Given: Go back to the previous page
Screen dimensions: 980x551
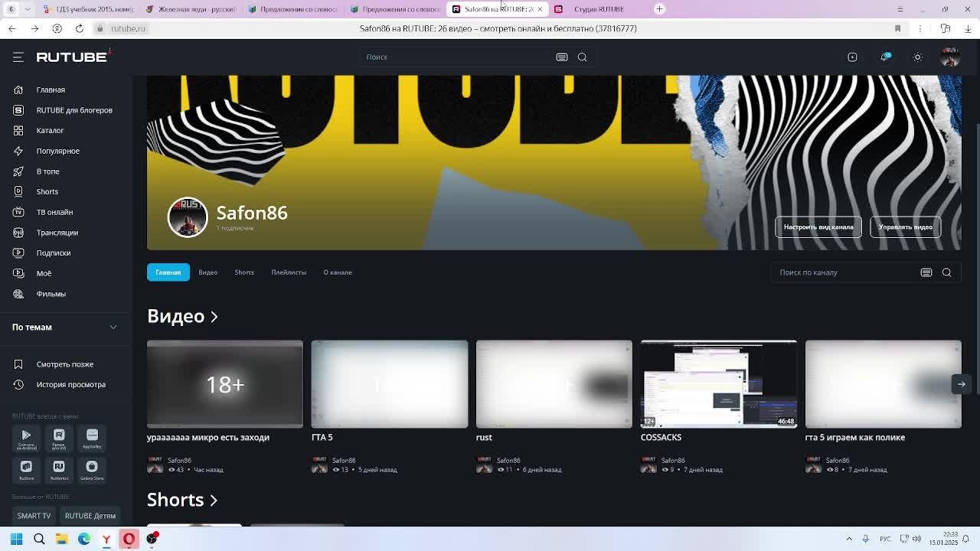Looking at the screenshot, I should (x=11, y=28).
